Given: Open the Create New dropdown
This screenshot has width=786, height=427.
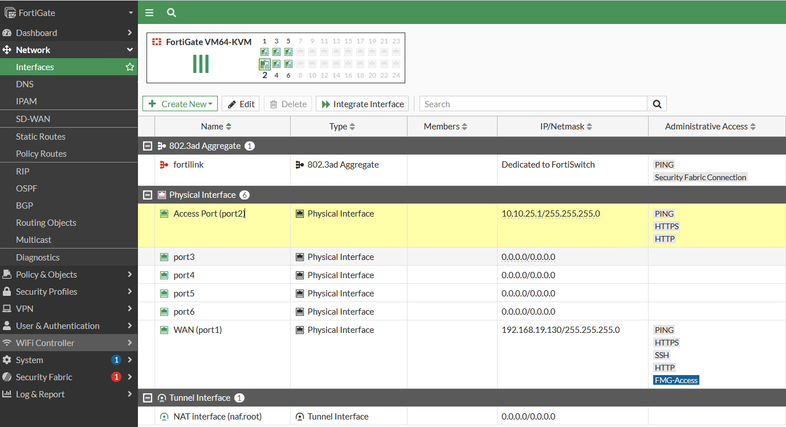Looking at the screenshot, I should [x=180, y=104].
